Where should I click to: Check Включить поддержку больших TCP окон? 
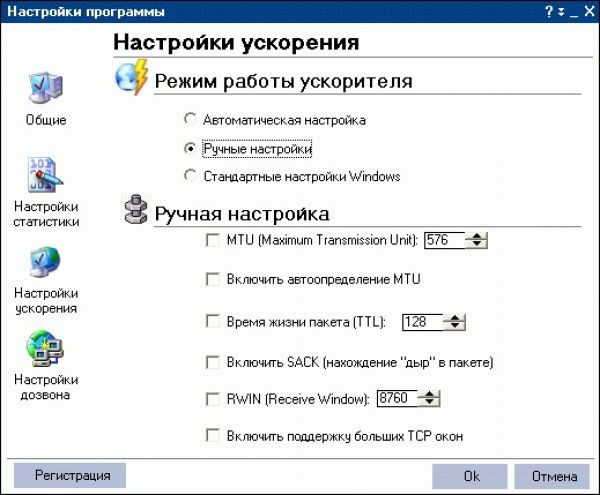pos(212,435)
